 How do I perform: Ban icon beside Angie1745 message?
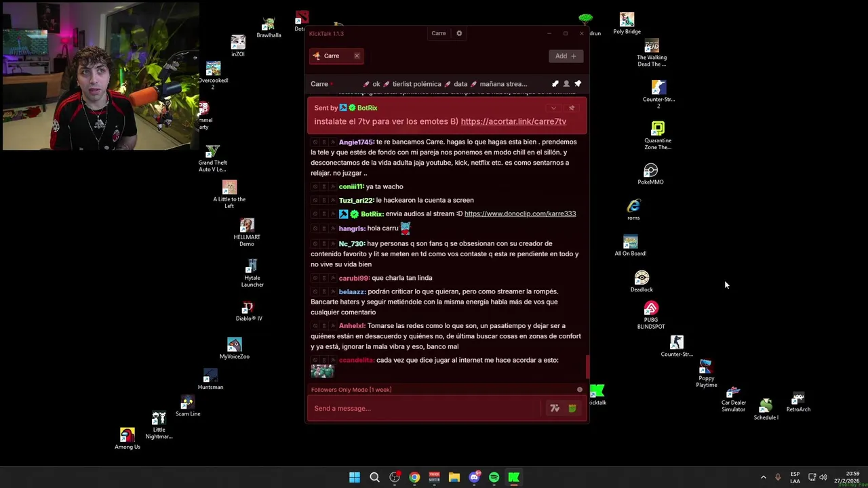pos(315,142)
